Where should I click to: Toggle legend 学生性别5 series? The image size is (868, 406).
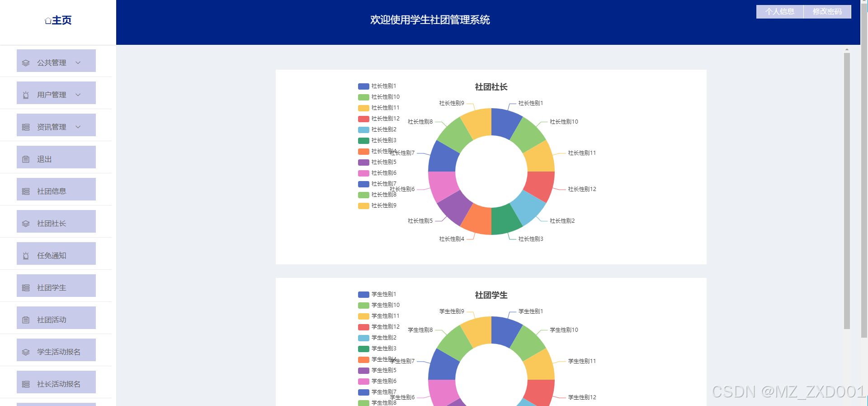377,370
